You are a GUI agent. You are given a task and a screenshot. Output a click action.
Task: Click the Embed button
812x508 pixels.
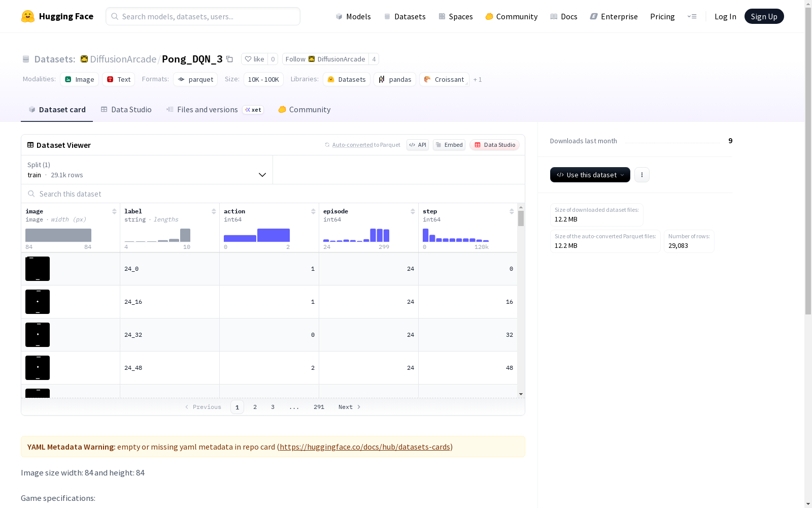(449, 145)
